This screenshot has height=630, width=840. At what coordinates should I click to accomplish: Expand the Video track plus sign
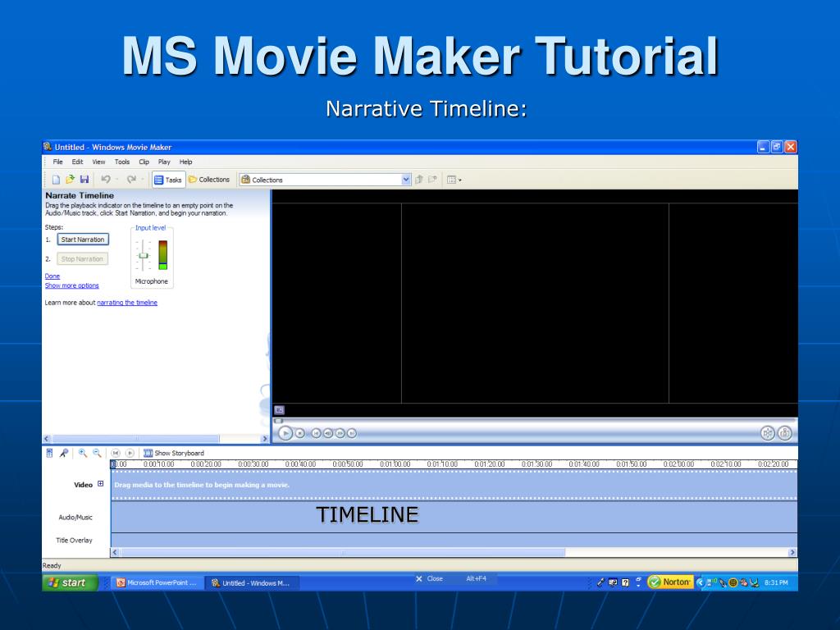(100, 484)
